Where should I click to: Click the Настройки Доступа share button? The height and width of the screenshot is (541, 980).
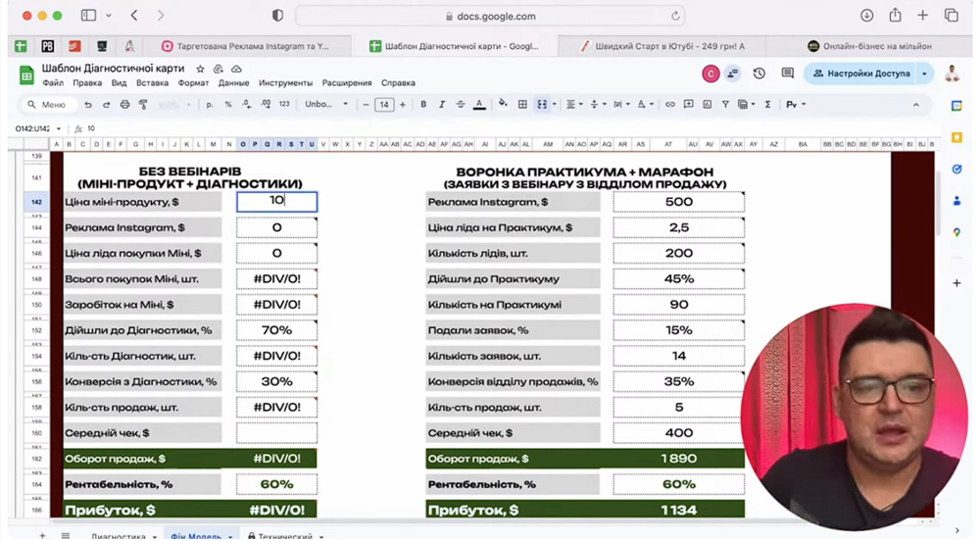coord(860,74)
